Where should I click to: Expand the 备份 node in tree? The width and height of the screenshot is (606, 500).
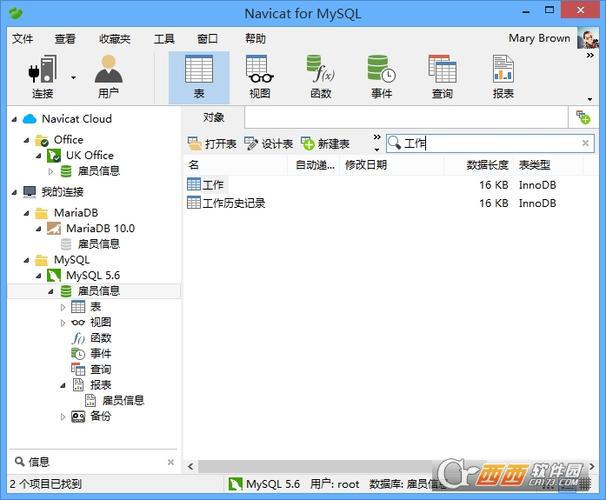tap(63, 417)
